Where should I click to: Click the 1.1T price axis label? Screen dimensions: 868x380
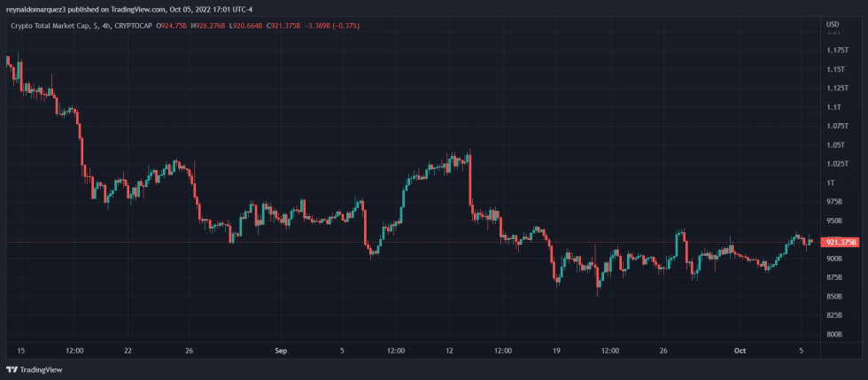click(x=834, y=107)
